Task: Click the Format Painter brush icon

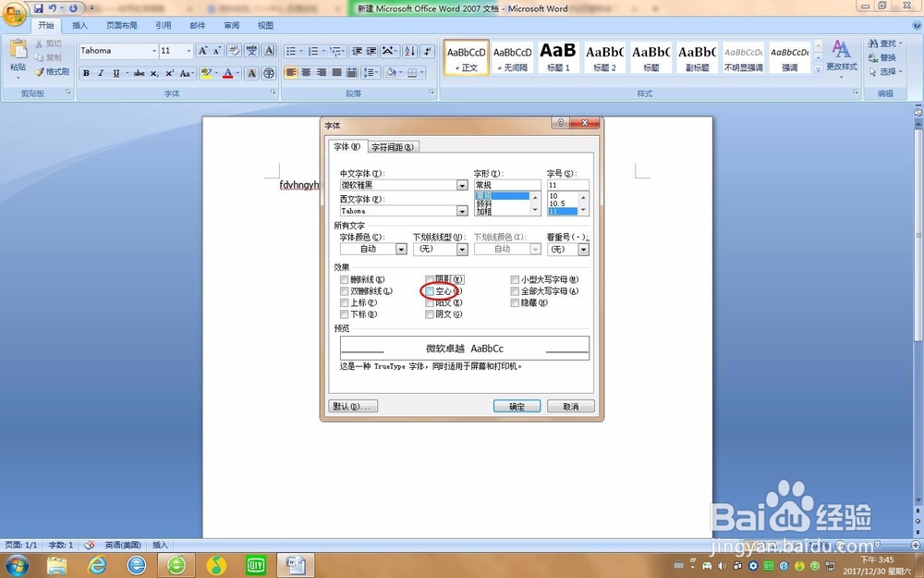Action: coord(40,72)
